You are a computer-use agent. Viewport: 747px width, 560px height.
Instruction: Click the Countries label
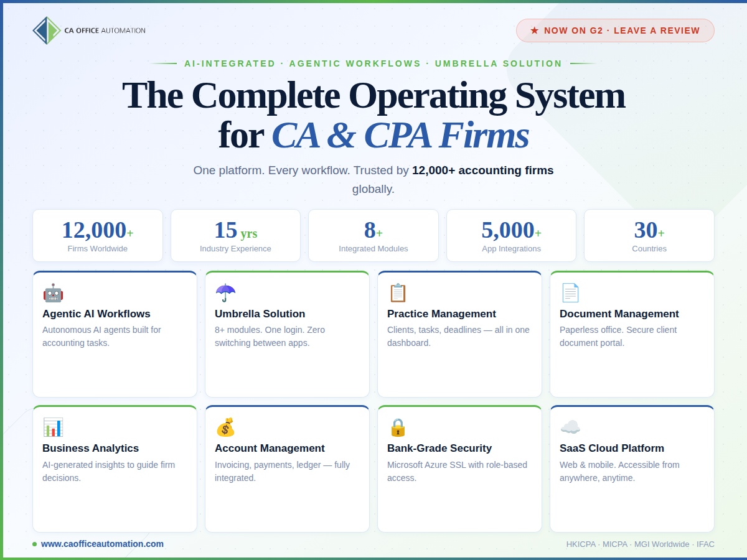[649, 249]
